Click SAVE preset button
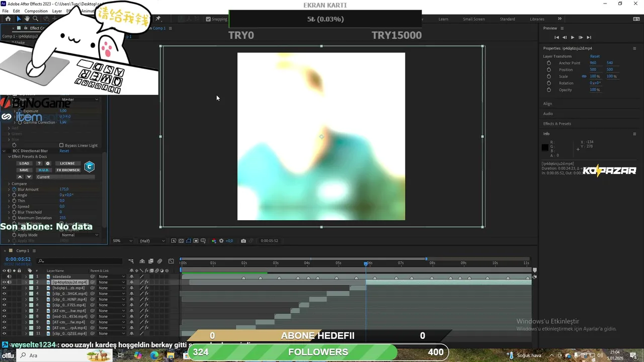Image resolution: width=644 pixels, height=362 pixels. point(24,170)
